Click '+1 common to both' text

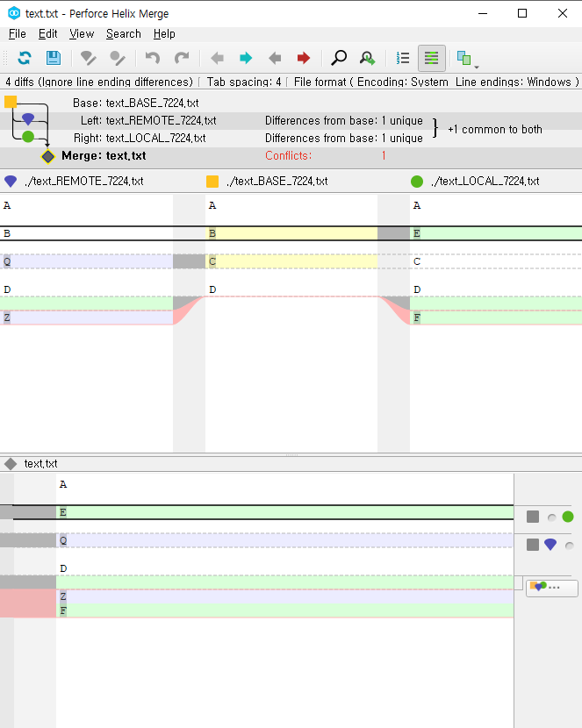click(495, 129)
